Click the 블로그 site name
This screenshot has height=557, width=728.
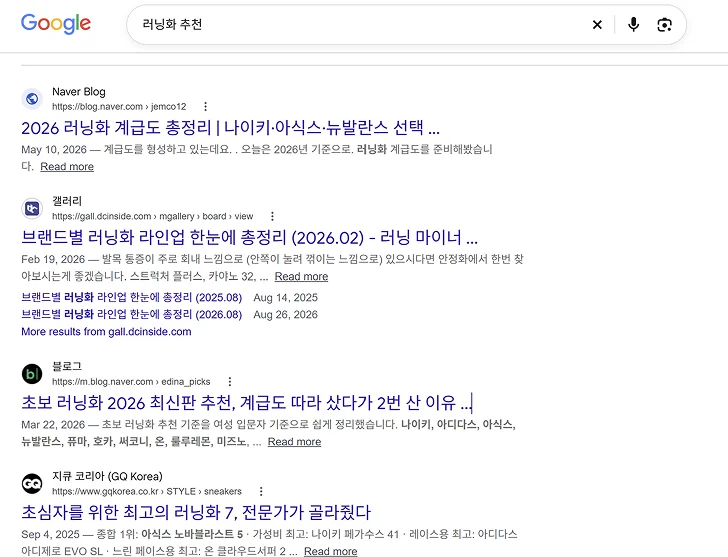pos(67,366)
